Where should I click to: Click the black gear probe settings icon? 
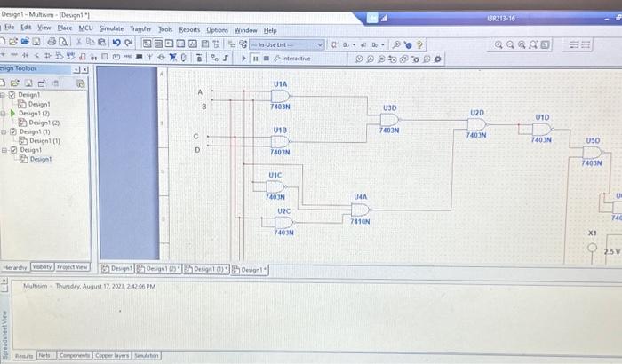(x=437, y=59)
